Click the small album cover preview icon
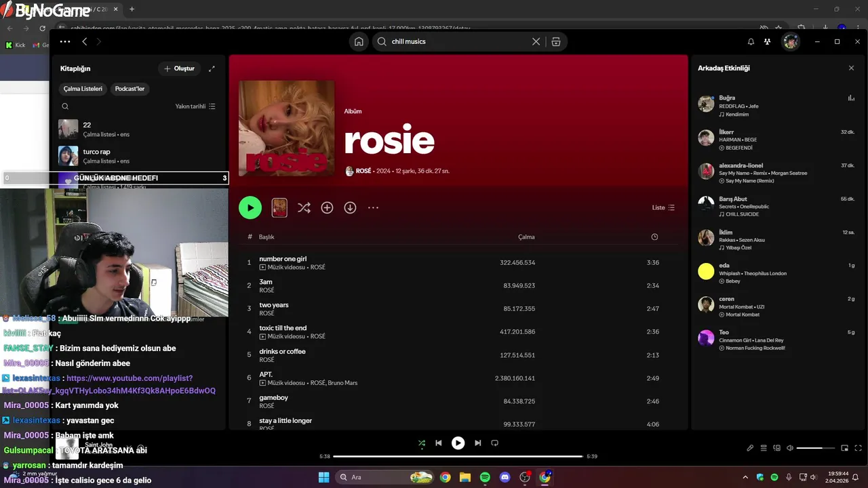868x488 pixels. [x=279, y=207]
